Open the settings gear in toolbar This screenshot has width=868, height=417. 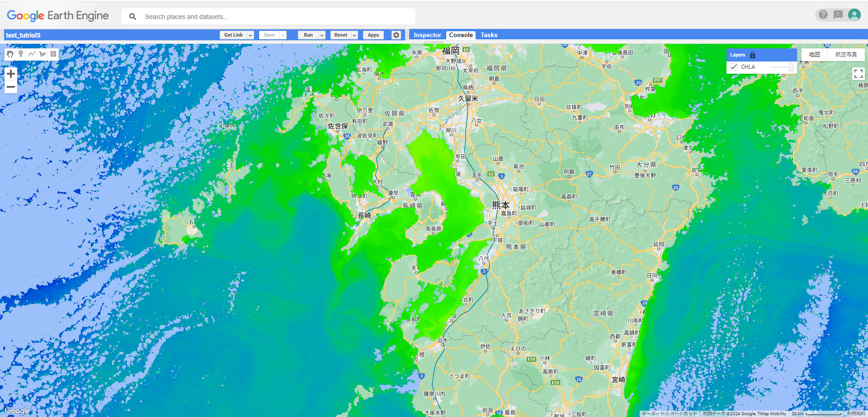coord(396,35)
